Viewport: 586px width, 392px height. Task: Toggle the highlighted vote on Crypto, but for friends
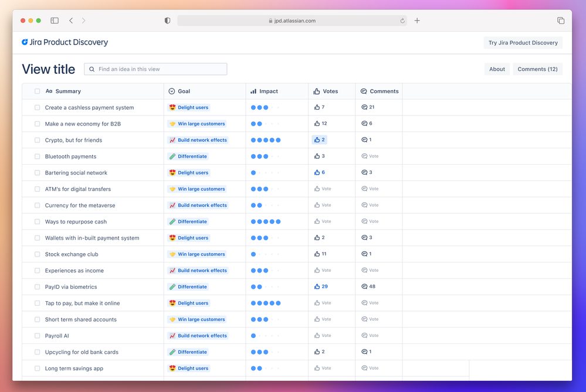pyautogui.click(x=320, y=139)
